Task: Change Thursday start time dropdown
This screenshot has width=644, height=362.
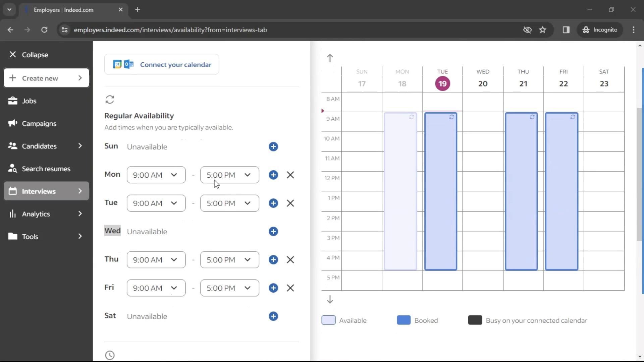Action: 156,260
